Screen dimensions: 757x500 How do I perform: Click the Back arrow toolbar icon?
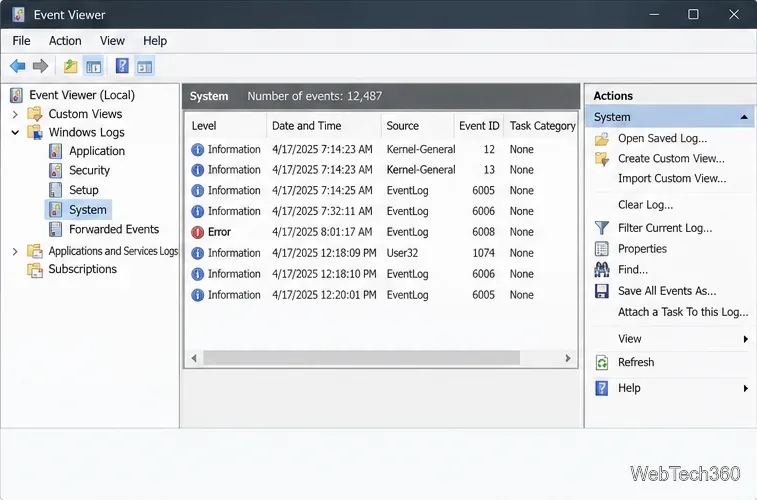click(x=18, y=66)
